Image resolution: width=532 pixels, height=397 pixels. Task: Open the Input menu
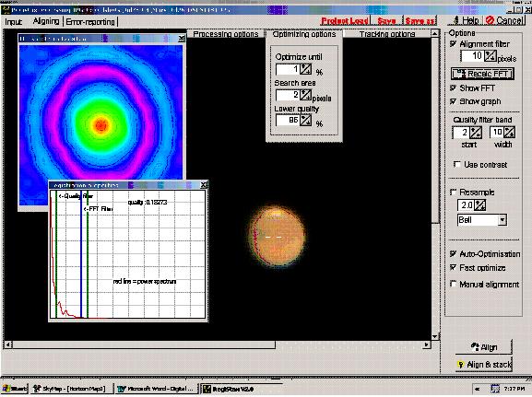(x=13, y=22)
